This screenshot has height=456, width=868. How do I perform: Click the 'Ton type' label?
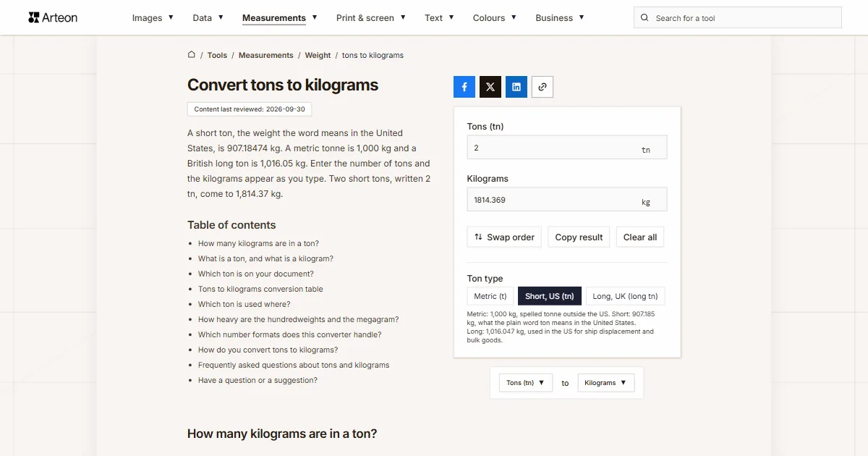(x=485, y=279)
